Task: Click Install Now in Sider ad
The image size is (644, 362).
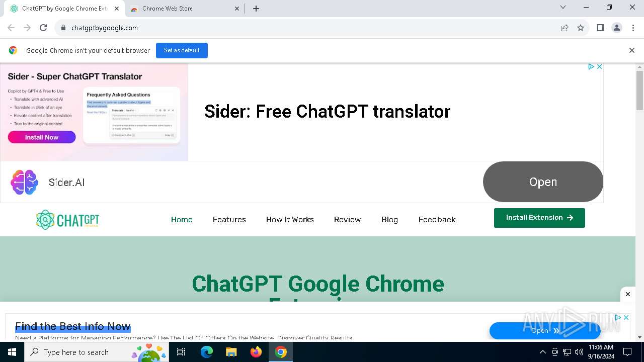Action: coord(42,137)
